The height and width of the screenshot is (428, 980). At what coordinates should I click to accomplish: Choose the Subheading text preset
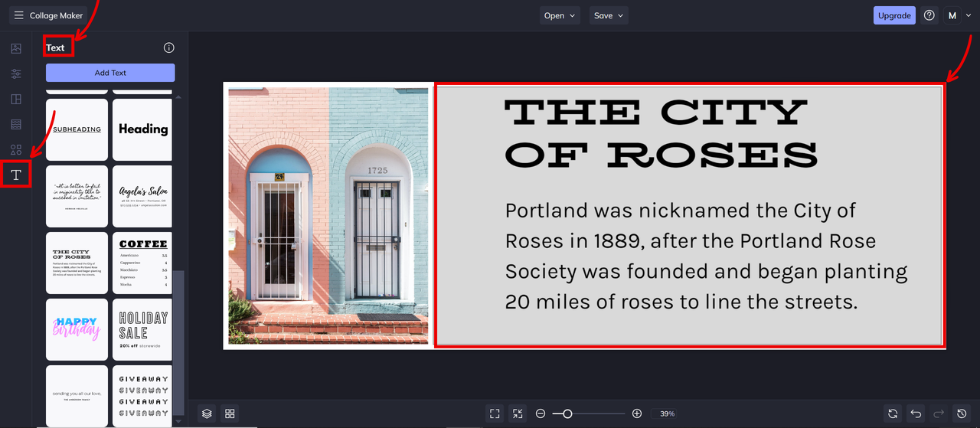click(77, 129)
